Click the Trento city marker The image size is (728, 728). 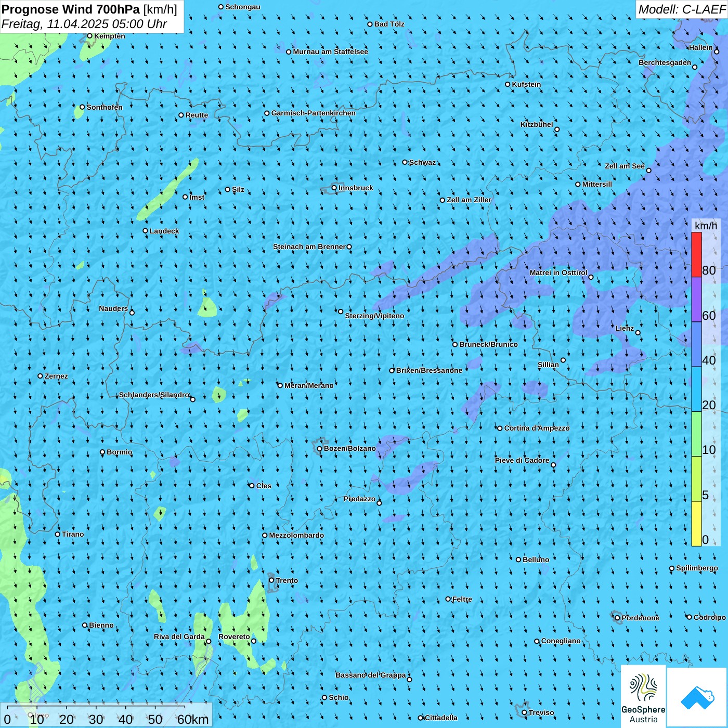coord(271,580)
